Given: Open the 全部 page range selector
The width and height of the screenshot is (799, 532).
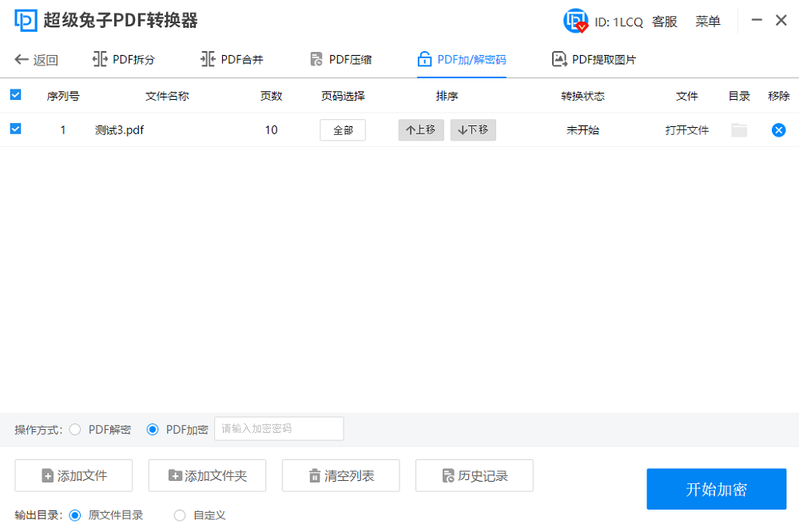Looking at the screenshot, I should (342, 129).
